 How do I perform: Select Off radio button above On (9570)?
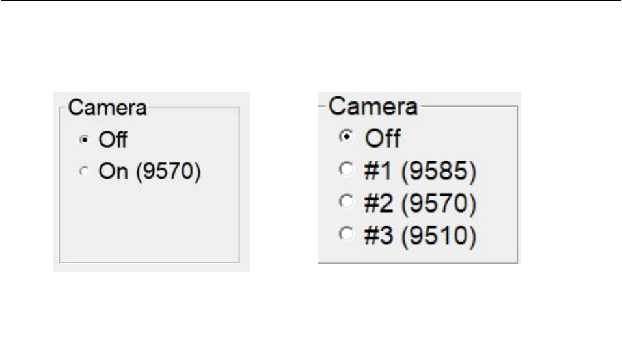click(83, 140)
